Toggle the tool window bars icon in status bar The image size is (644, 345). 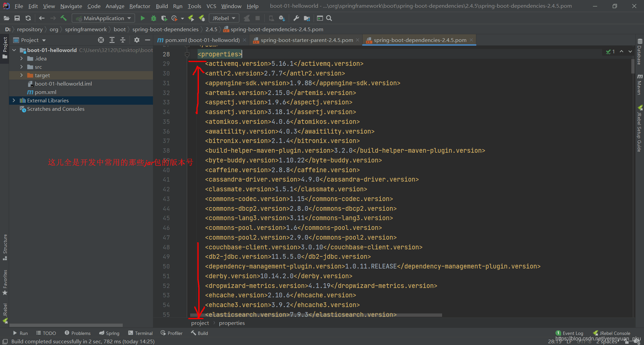tap(5, 341)
